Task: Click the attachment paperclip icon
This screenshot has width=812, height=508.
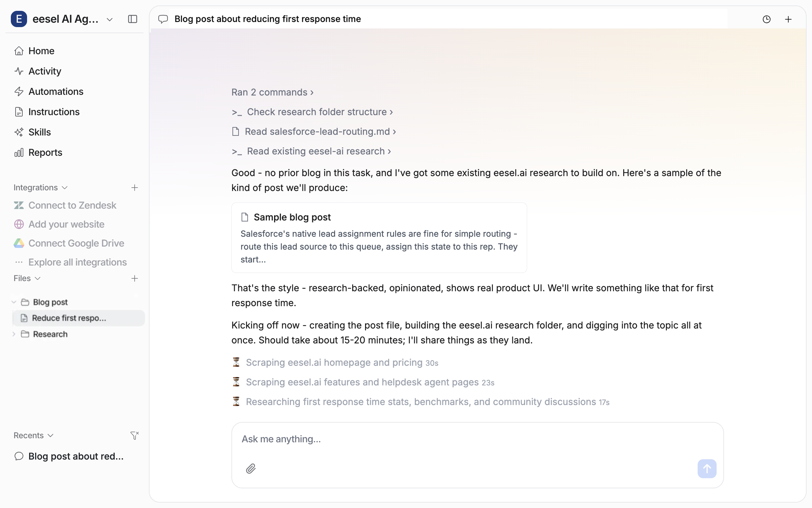Action: click(x=251, y=468)
